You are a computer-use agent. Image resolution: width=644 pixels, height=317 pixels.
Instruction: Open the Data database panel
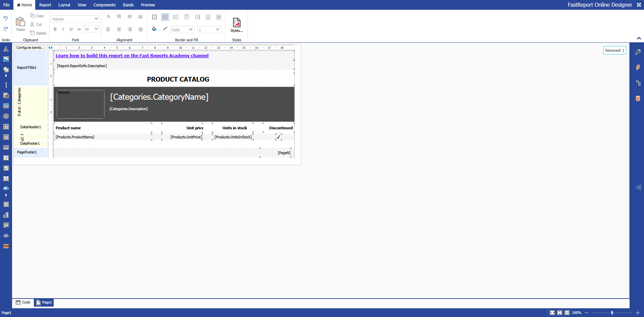(x=638, y=98)
